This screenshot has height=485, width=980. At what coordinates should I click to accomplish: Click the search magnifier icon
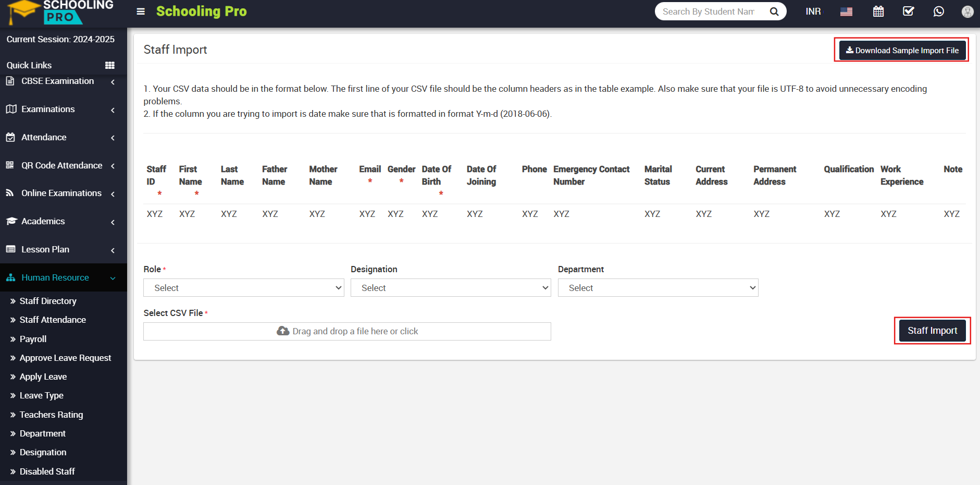point(774,11)
